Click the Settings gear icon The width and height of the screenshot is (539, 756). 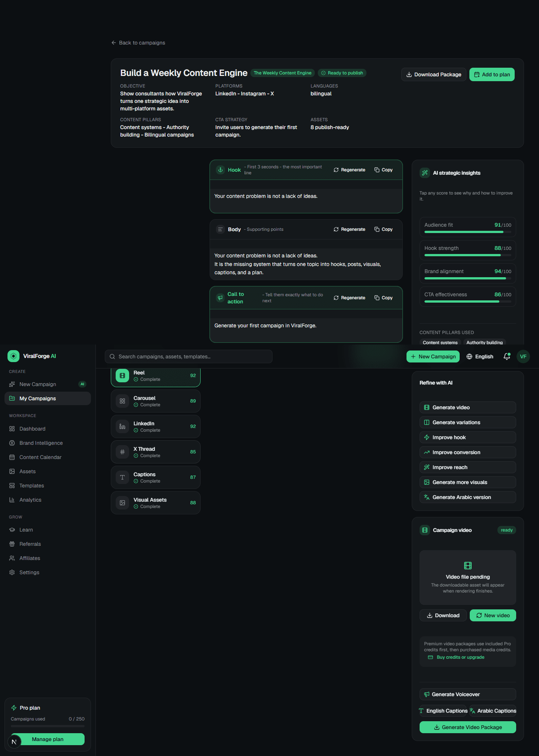pos(12,572)
